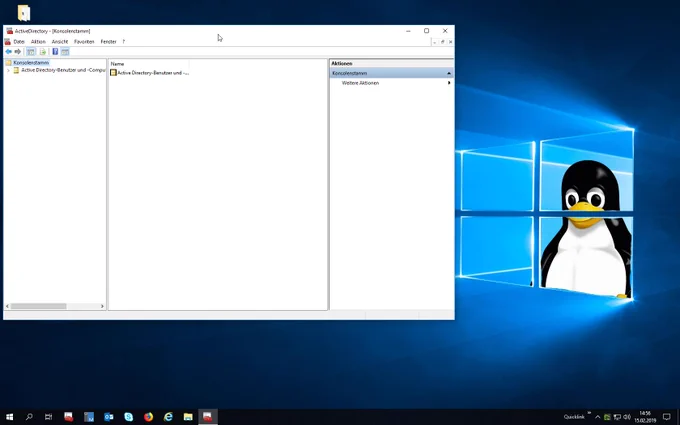
Task: Toggle the console tree show/hide toolbar icon
Action: tap(31, 52)
